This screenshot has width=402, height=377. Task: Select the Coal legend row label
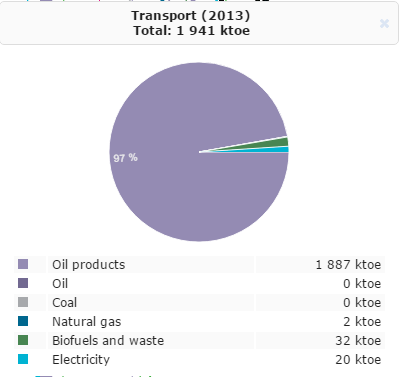coord(65,303)
